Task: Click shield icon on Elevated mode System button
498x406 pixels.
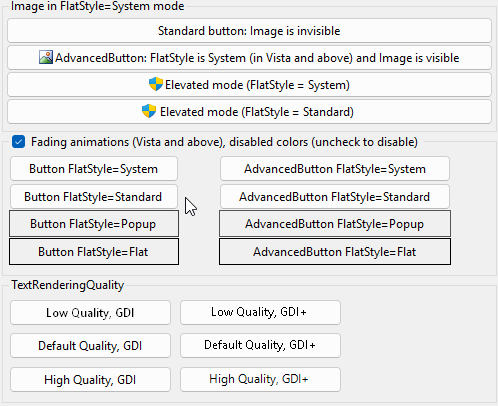Action: [x=156, y=84]
